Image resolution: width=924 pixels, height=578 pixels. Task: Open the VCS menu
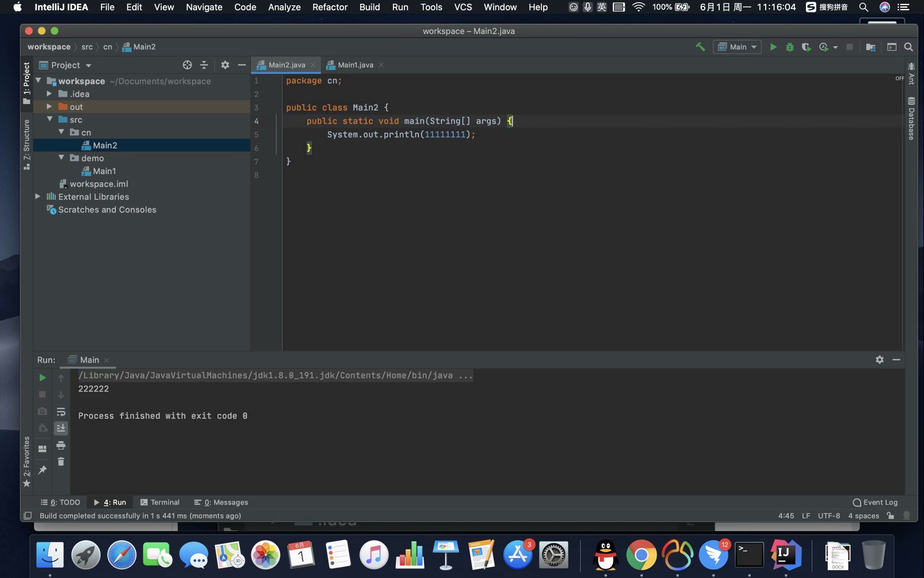(x=463, y=7)
